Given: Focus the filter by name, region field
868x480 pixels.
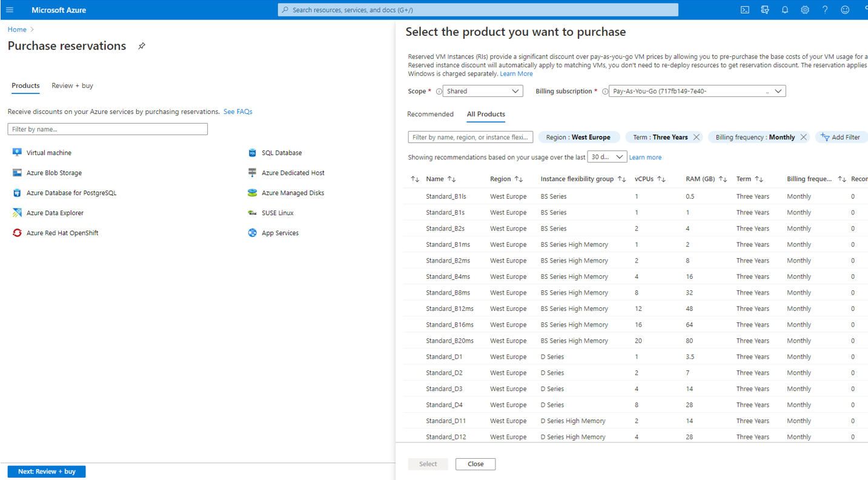Looking at the screenshot, I should (x=471, y=138).
